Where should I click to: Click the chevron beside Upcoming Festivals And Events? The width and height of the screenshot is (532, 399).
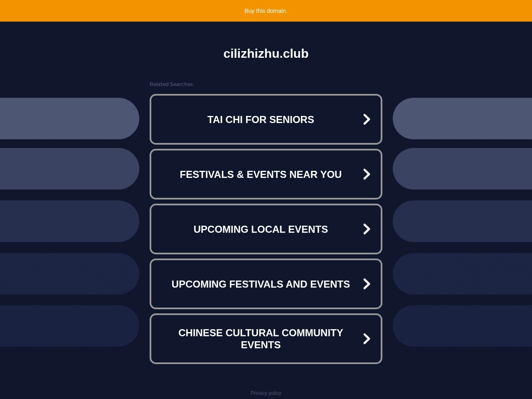click(x=367, y=284)
